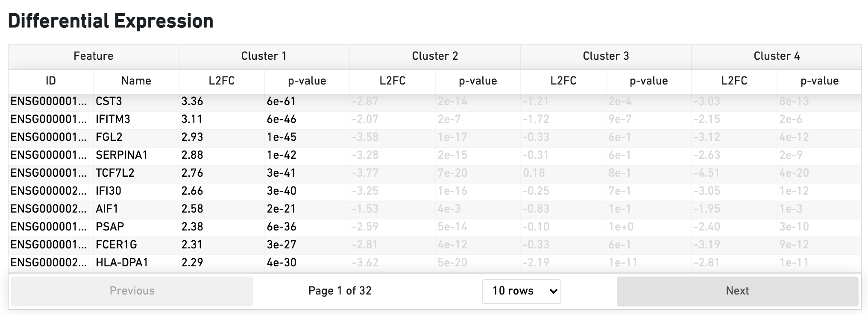The height and width of the screenshot is (315, 868).
Task: Click the SERPINA1 gene name
Action: tap(122, 155)
